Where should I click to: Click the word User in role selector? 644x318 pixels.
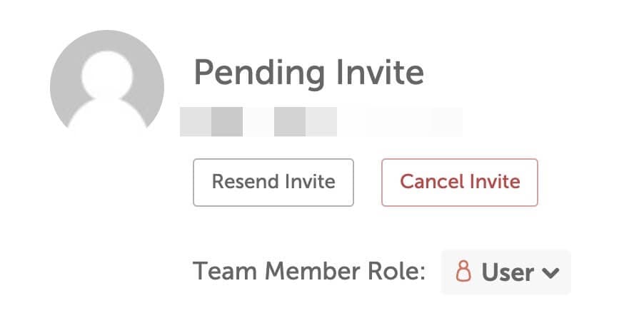(508, 272)
